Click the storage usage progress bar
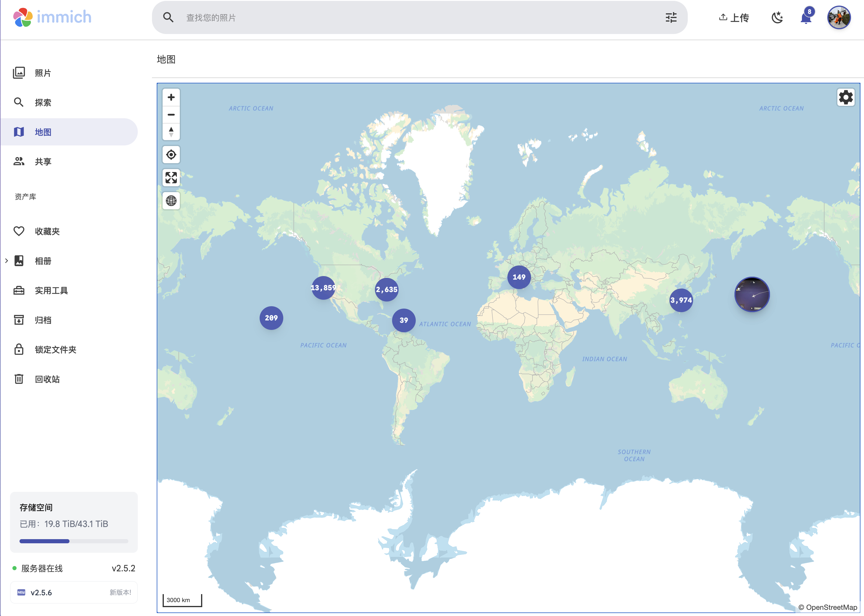 coord(74,541)
